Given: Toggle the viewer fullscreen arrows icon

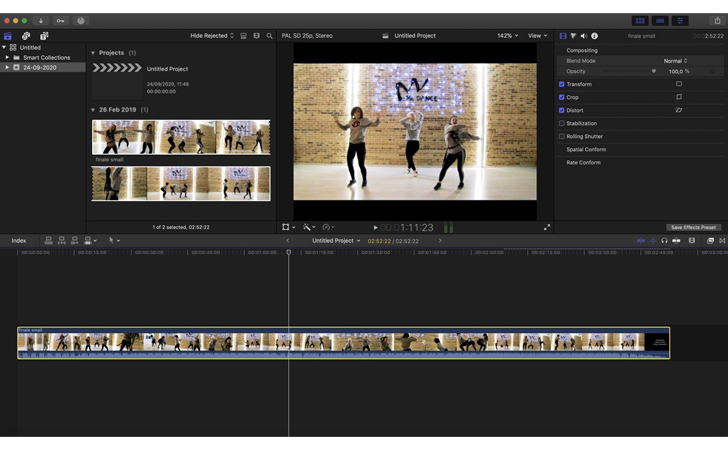Looking at the screenshot, I should [547, 227].
